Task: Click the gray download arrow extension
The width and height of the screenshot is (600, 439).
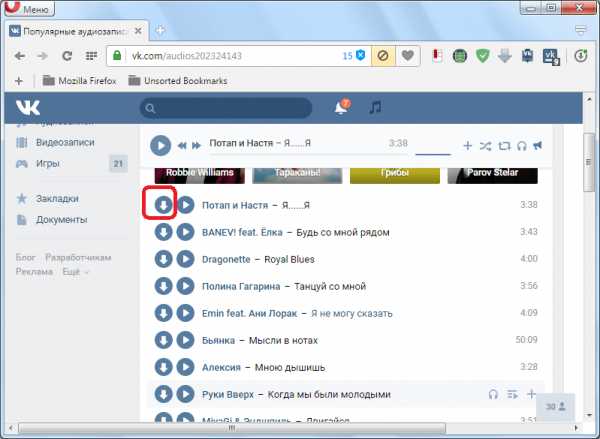Action: (x=505, y=56)
